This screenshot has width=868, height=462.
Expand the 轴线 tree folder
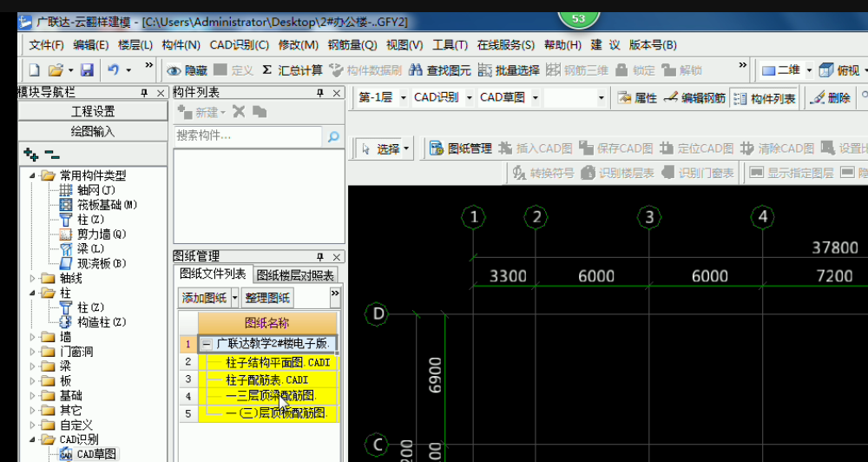click(x=32, y=278)
